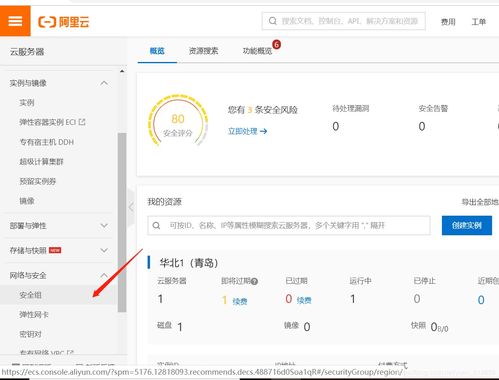Open the orange hamburger menu

15,21
